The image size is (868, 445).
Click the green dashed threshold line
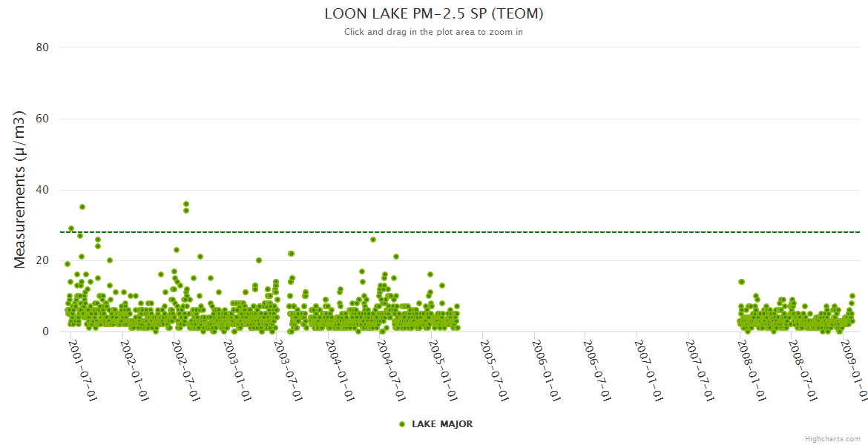coord(519,232)
